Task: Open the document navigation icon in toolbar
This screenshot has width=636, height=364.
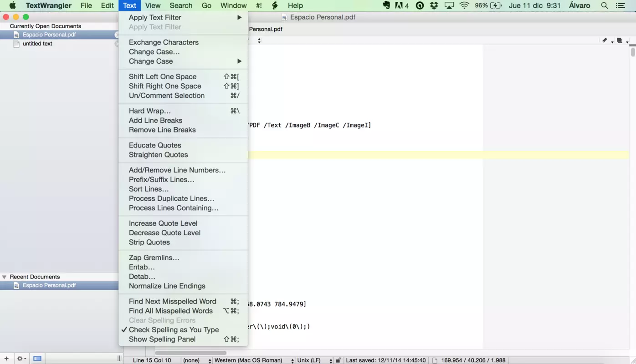Action: 620,40
